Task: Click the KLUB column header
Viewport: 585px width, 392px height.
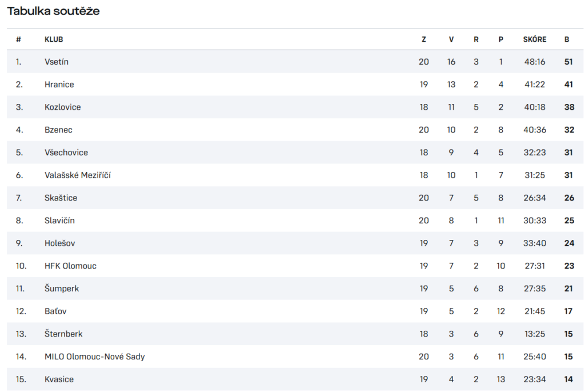Action: click(x=54, y=39)
